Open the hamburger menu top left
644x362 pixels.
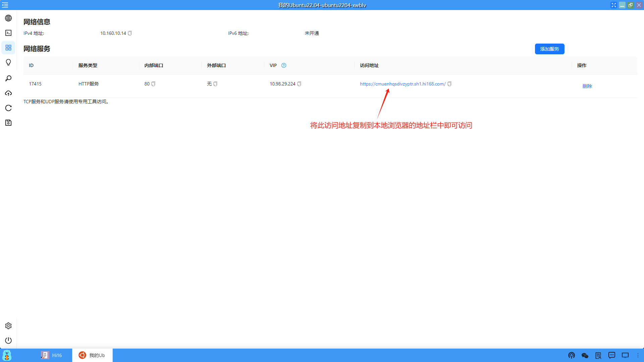coord(5,5)
